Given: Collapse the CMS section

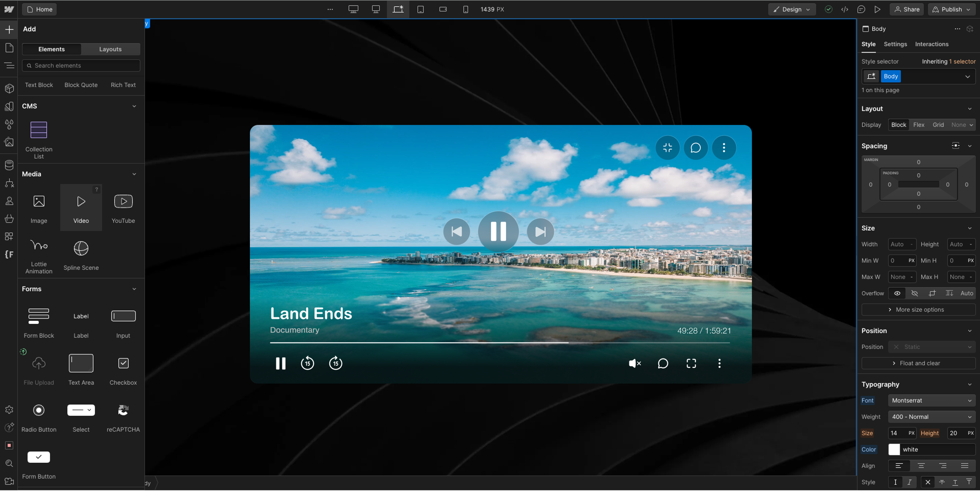Looking at the screenshot, I should pyautogui.click(x=134, y=106).
